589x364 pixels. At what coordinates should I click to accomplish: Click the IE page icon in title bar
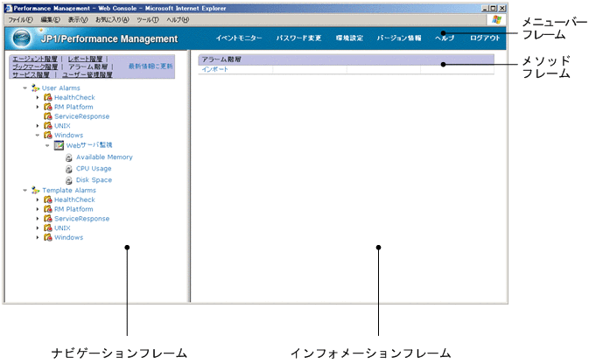pos(9,8)
